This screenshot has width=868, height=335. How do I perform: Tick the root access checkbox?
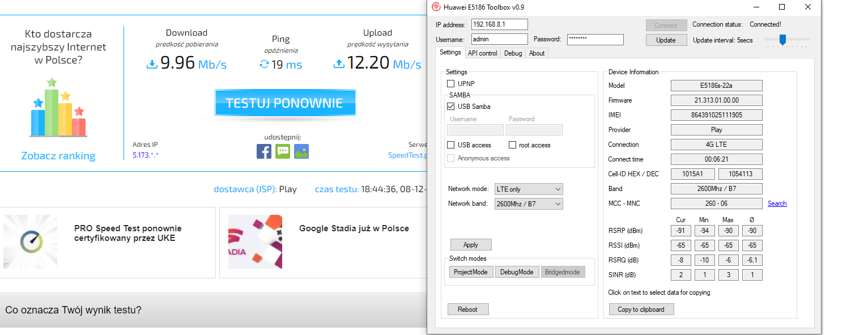click(x=512, y=145)
